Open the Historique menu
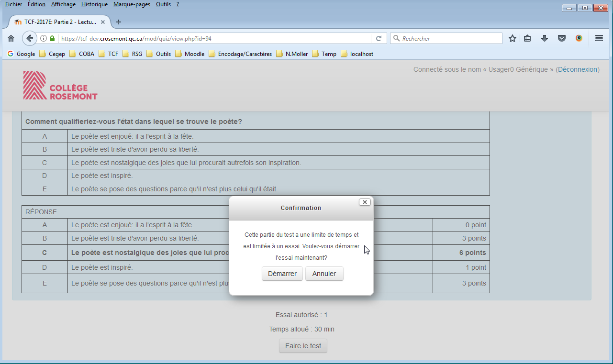Viewport: 613px width, 364px height. (94, 4)
